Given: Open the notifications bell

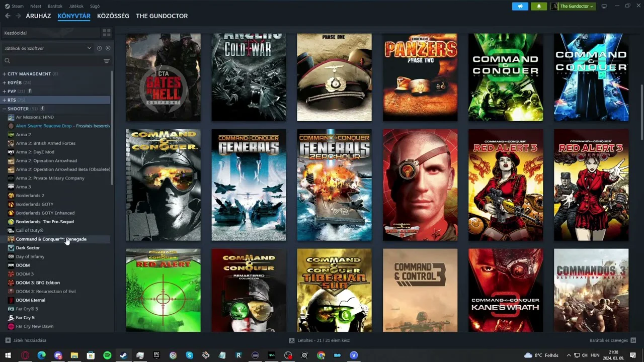Looking at the screenshot, I should click(x=539, y=6).
